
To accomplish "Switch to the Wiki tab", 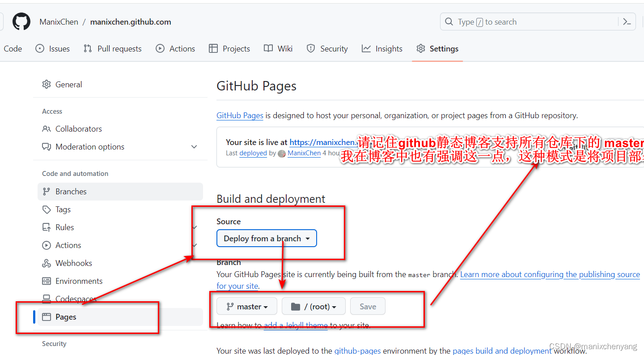I will click(278, 49).
